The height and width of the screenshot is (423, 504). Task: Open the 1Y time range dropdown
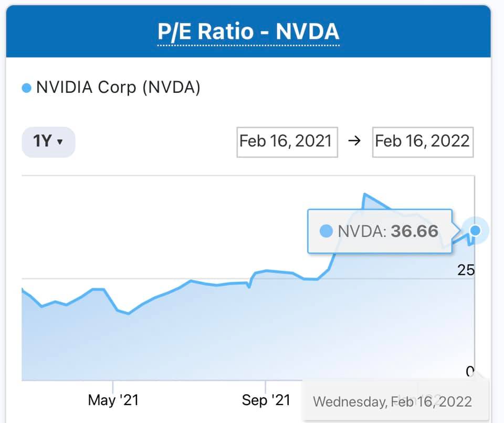[x=48, y=142]
